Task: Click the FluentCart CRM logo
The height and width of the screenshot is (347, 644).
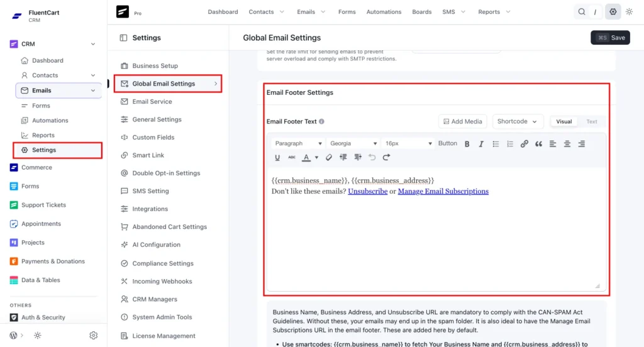Action: (17, 16)
